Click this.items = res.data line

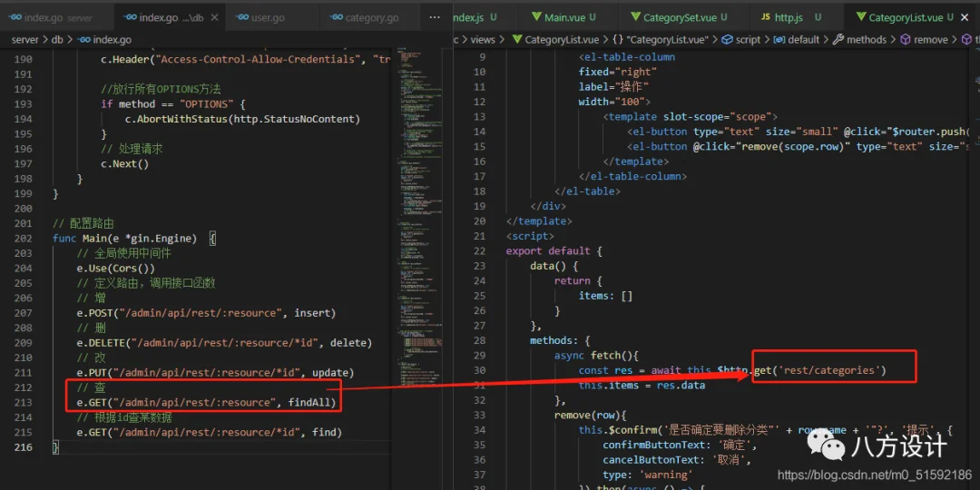[x=642, y=385]
